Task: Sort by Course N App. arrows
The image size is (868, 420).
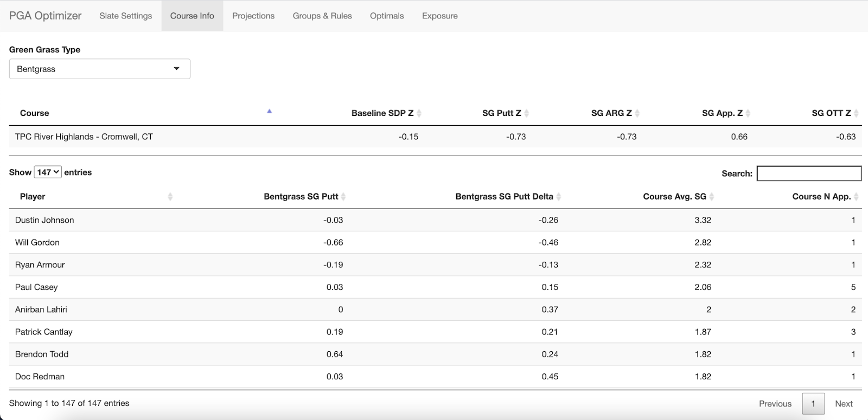Action: coord(856,197)
